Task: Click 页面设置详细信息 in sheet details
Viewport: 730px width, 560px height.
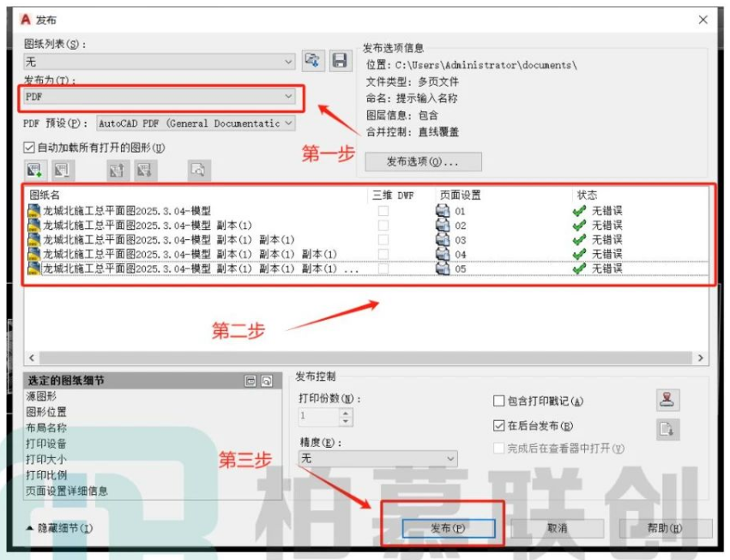Action: [67, 491]
